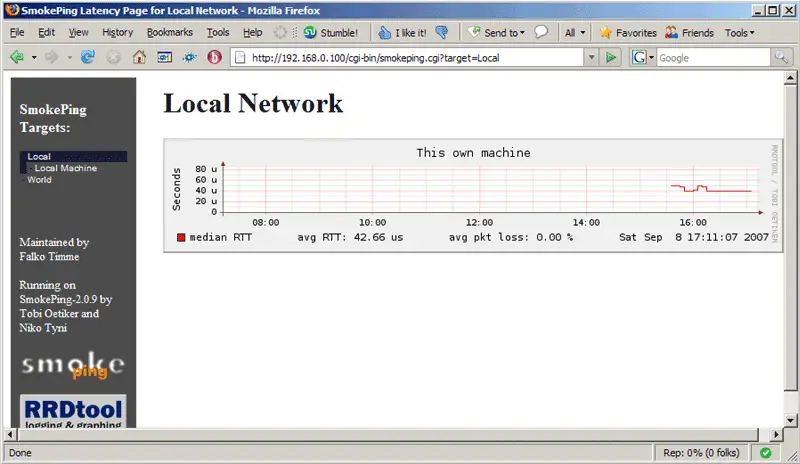This screenshot has width=800, height=464.
Task: Click the blue screen icon beside Home
Action: (164, 57)
